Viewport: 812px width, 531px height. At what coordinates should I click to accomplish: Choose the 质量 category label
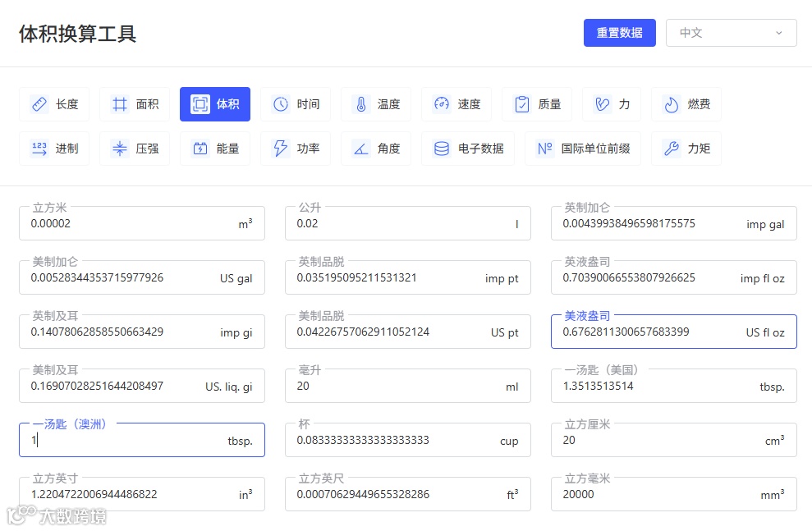click(x=549, y=104)
